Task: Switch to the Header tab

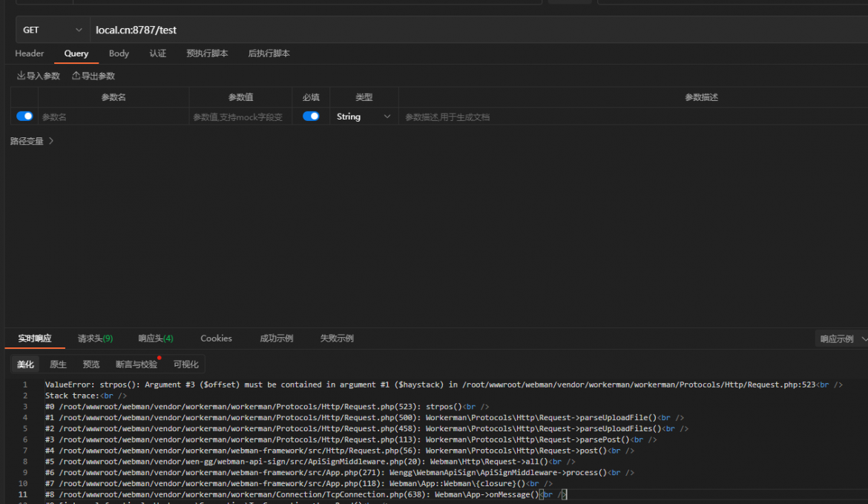Action: point(30,53)
